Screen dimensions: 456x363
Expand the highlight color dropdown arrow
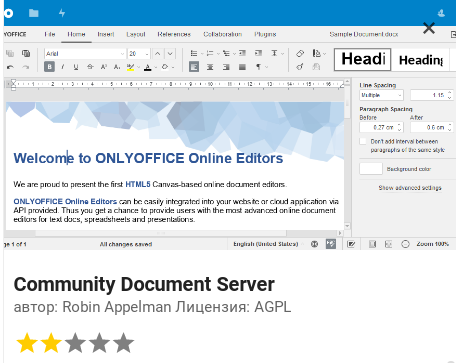tap(138, 67)
